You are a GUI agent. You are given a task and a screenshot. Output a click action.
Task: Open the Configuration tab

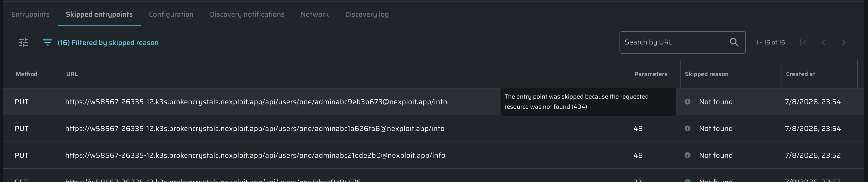[x=171, y=14]
